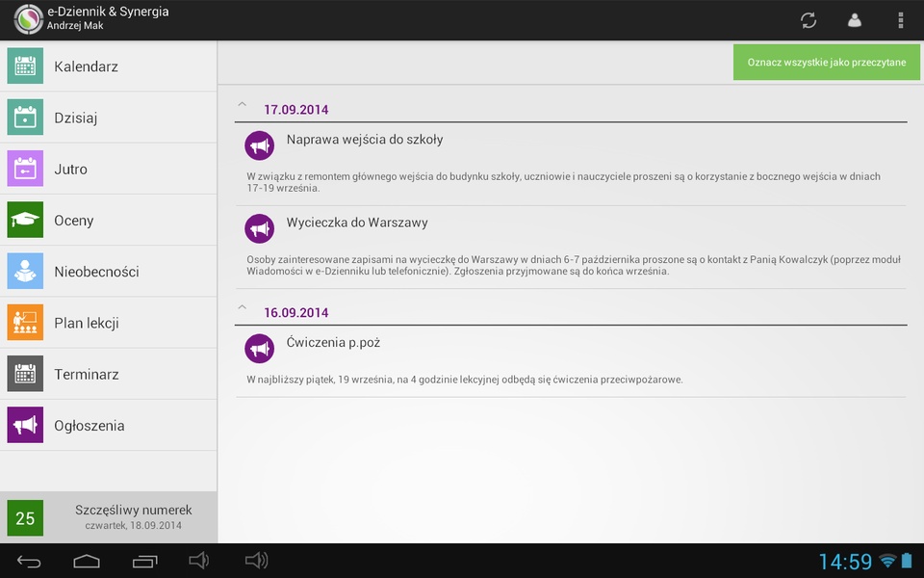Click the gray Terminarz icon

tap(25, 374)
